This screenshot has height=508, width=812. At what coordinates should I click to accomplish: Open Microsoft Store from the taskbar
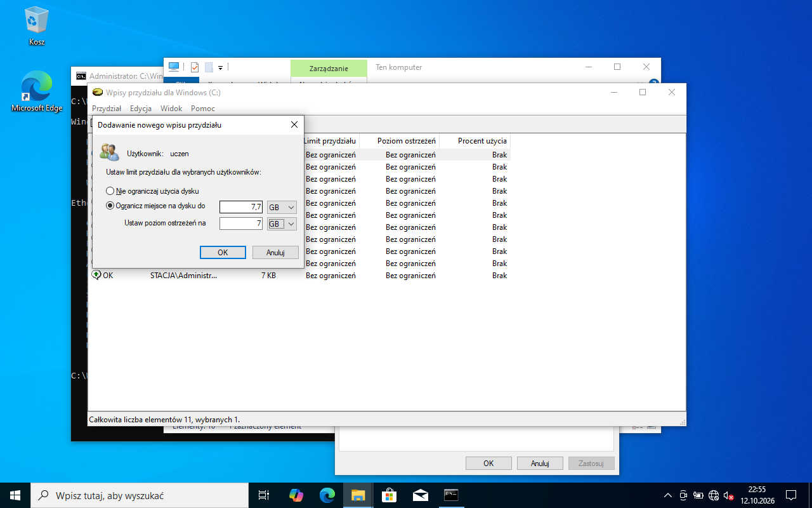(390, 495)
